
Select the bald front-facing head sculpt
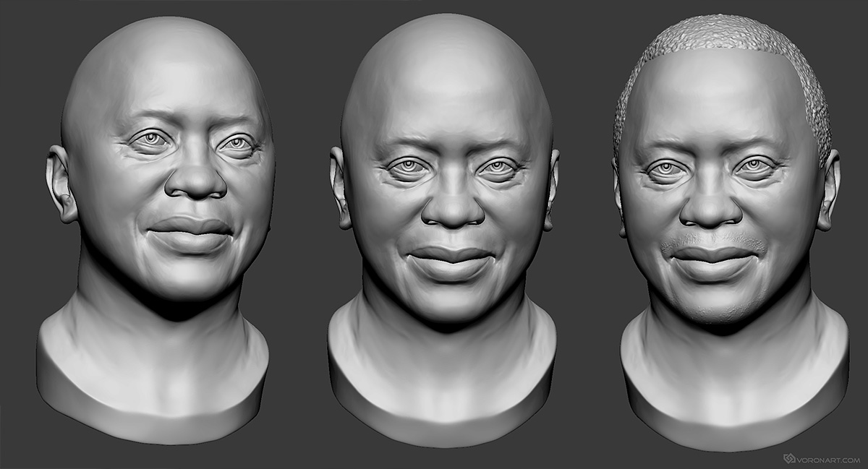(x=442, y=230)
